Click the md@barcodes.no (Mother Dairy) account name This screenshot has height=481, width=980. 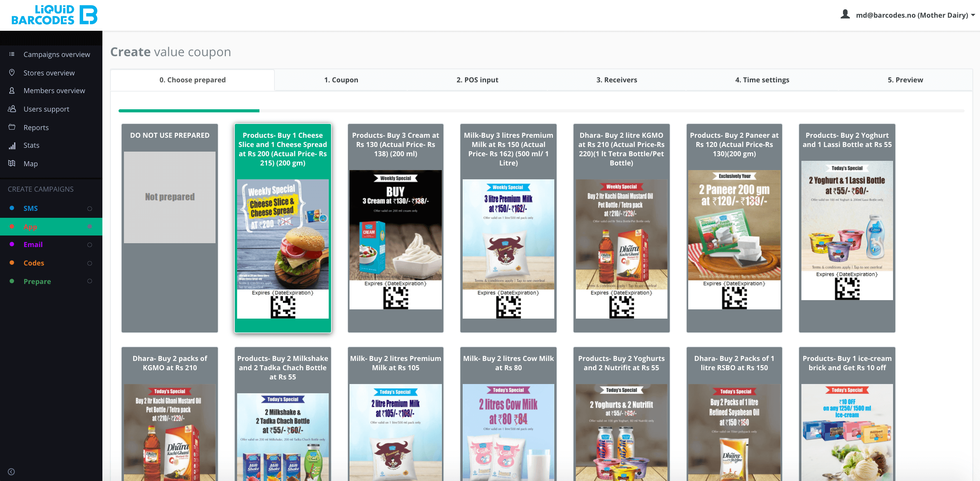point(912,15)
